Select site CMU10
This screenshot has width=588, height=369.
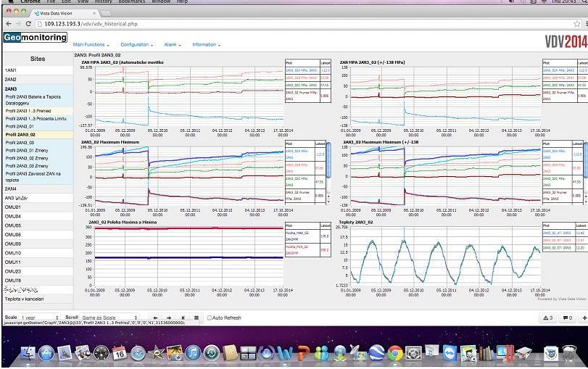38,253
